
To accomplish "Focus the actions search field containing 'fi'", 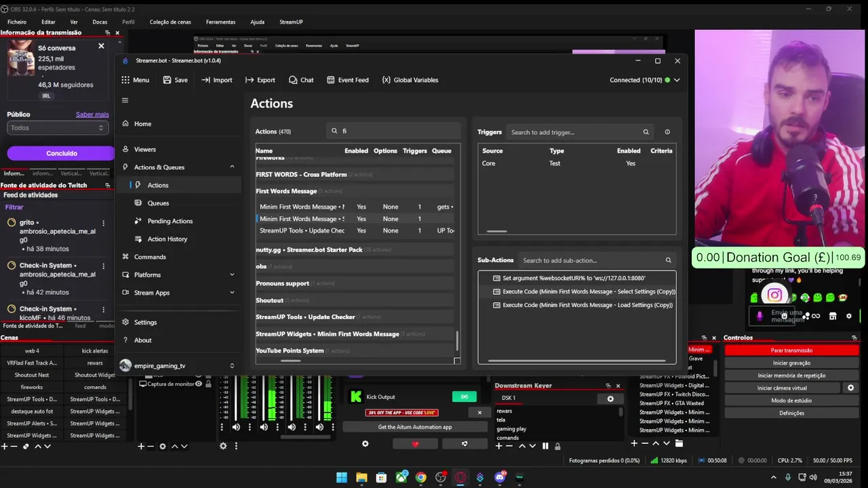I will click(393, 131).
